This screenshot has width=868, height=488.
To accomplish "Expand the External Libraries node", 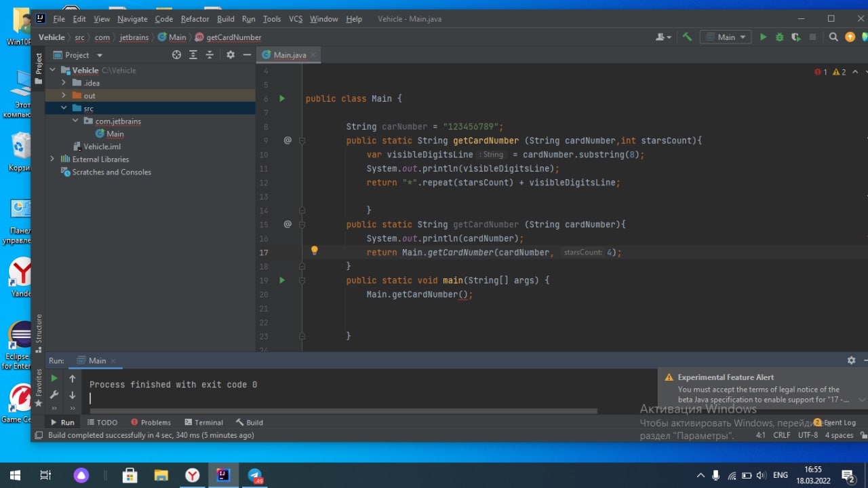I will [52, 159].
